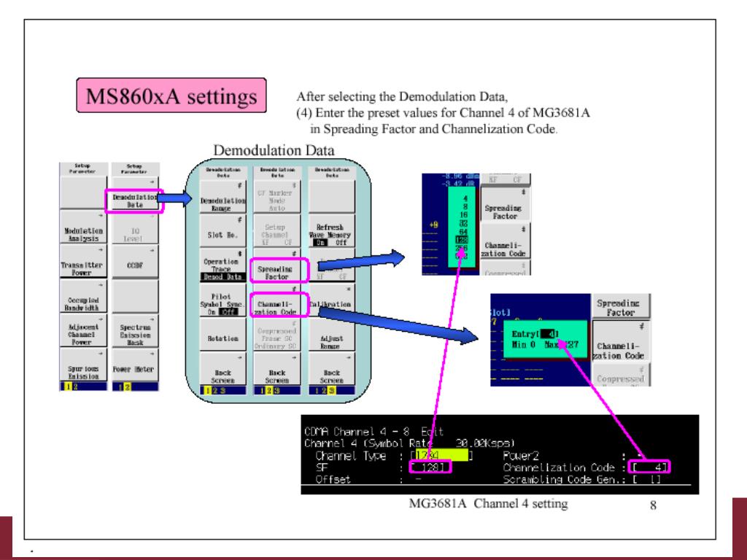
Task: Go Back Screen below the Rotation softkey
Action: pos(223,369)
